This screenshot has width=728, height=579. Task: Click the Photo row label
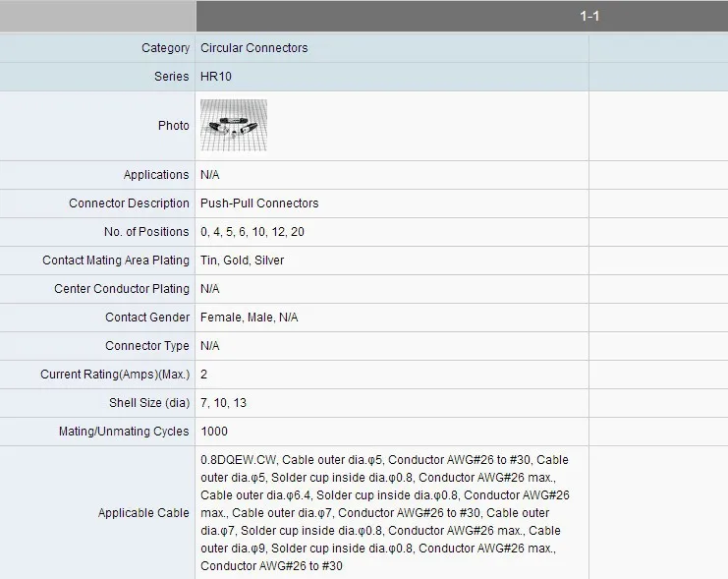pos(173,126)
